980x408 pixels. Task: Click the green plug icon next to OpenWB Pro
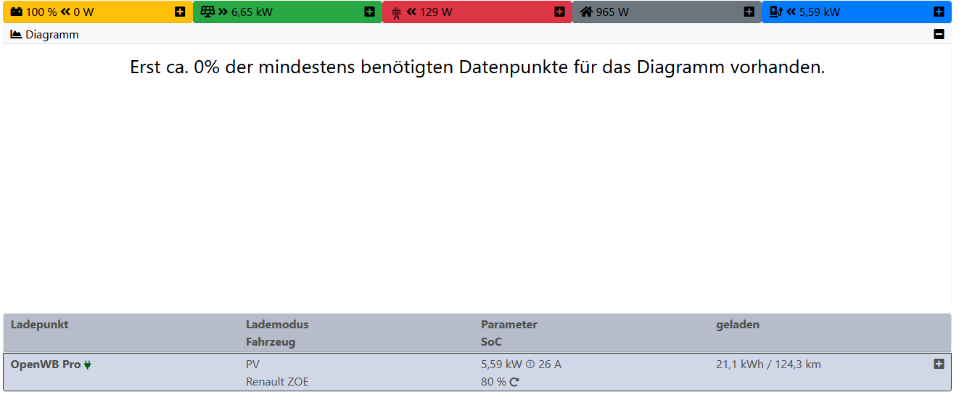pyautogui.click(x=88, y=365)
